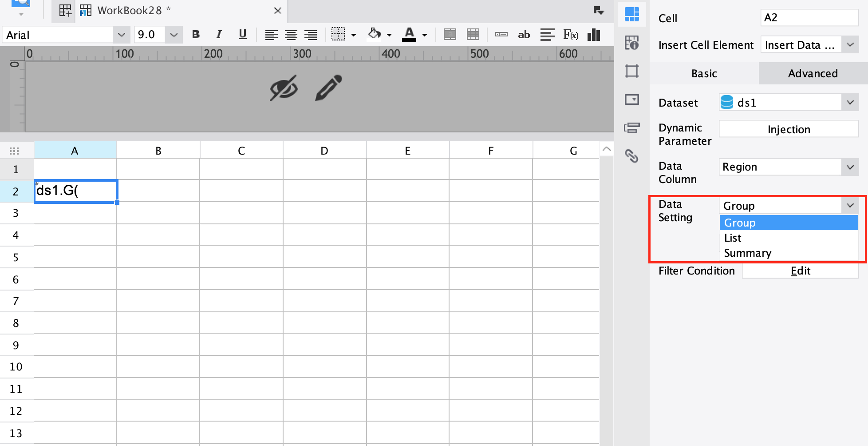Open the hyperlink panel in the right sidebar
The image size is (868, 446).
[x=632, y=156]
